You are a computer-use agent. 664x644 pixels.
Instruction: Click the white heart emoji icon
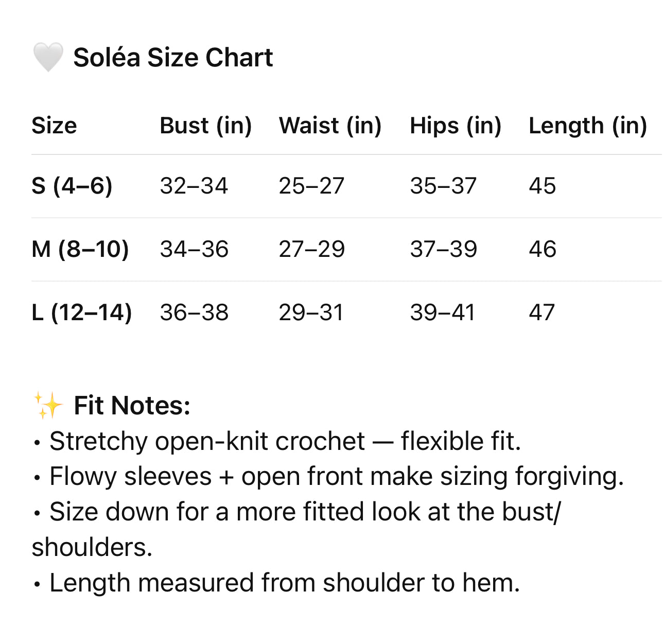[x=48, y=57]
